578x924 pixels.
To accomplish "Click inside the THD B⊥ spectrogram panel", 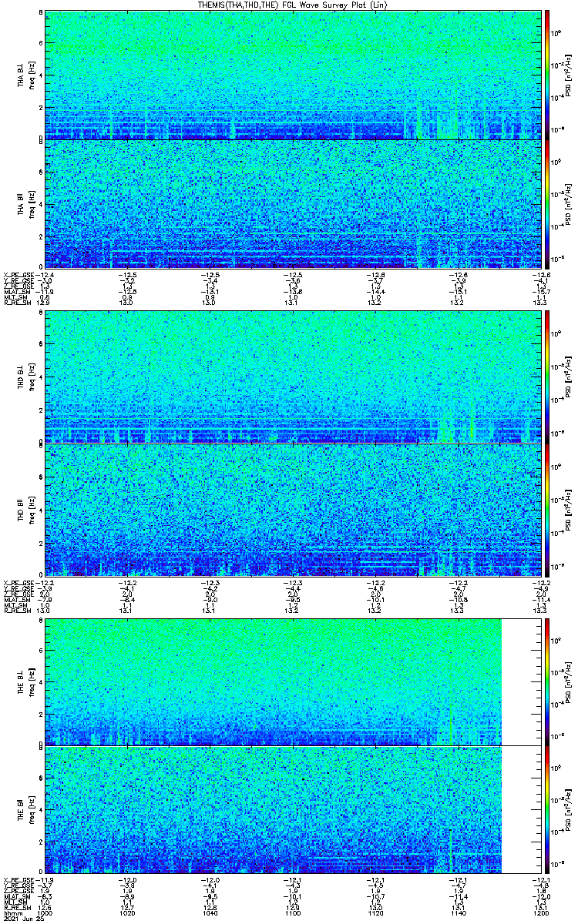I will pos(293,377).
